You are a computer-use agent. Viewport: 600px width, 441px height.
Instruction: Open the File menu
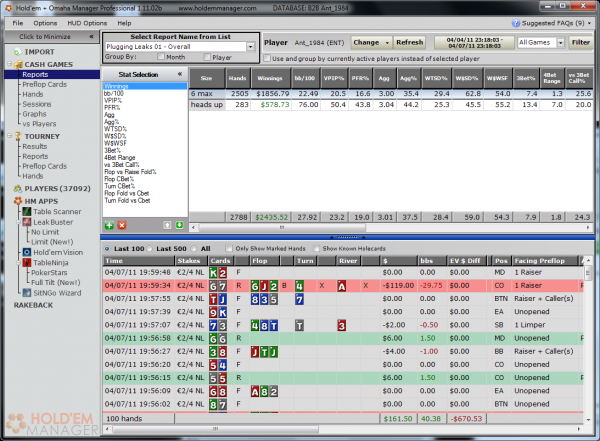coord(18,23)
